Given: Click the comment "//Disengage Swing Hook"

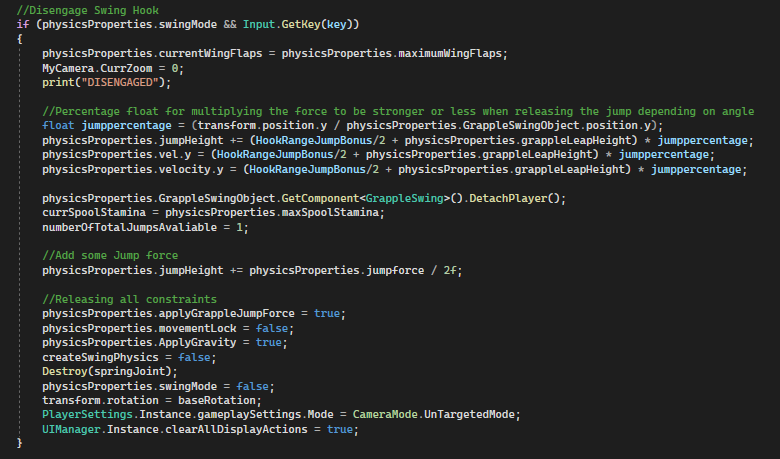Looking at the screenshot, I should [x=88, y=10].
